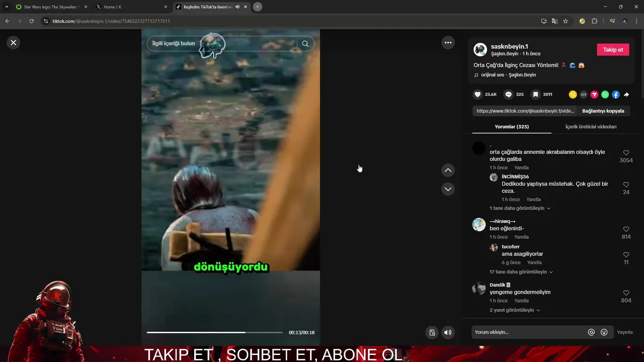This screenshot has height=362, width=644.
Task: Open the three-dot more options menu
Action: click(448, 43)
